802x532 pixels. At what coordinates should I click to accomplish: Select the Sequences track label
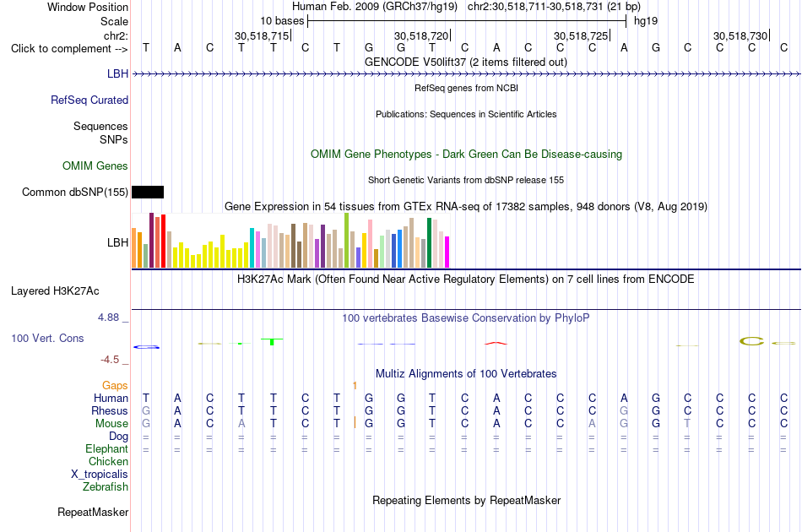click(x=100, y=126)
